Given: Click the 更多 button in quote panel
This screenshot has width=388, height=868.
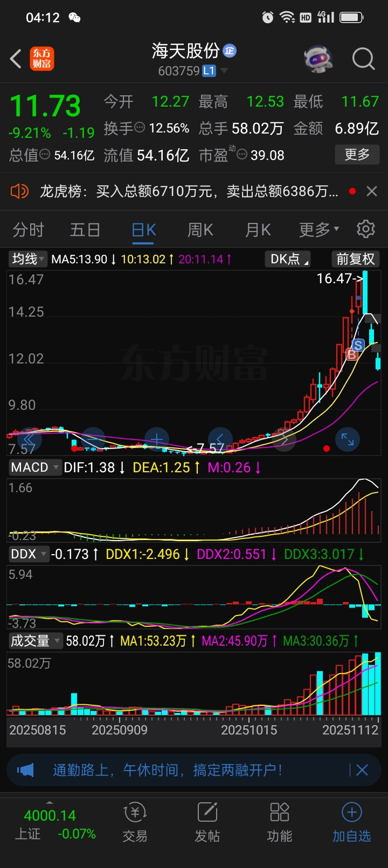Looking at the screenshot, I should tap(357, 155).
